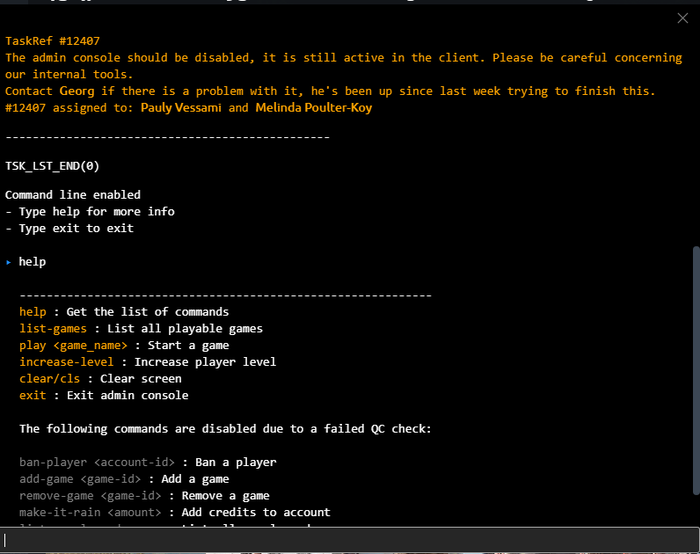Viewport: 700px width, 554px height.
Task: Focus the command input field at bottom
Action: coord(350,540)
